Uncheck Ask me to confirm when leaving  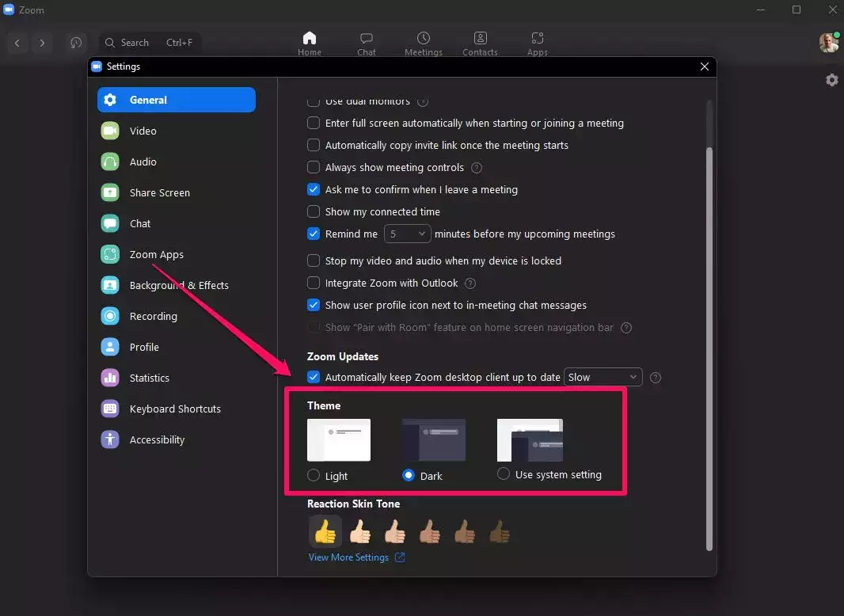(314, 189)
